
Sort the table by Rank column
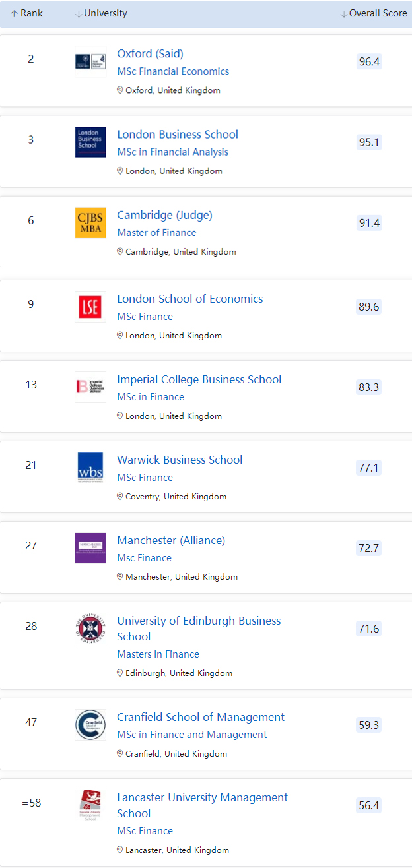point(27,13)
